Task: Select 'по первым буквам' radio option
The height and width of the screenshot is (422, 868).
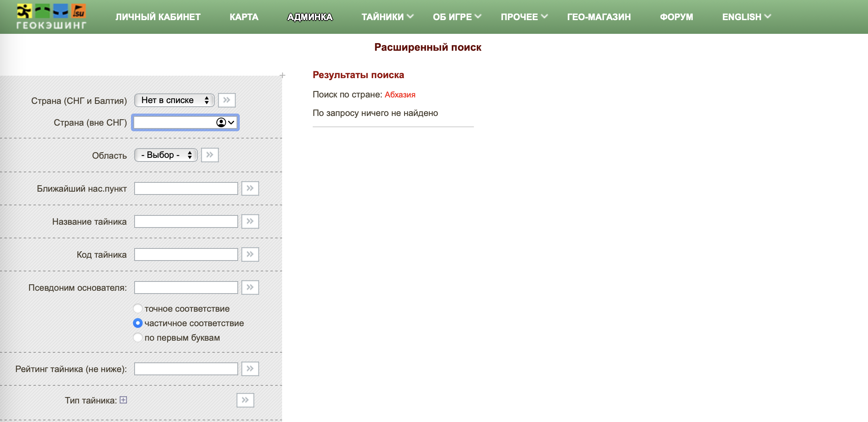Action: [138, 338]
